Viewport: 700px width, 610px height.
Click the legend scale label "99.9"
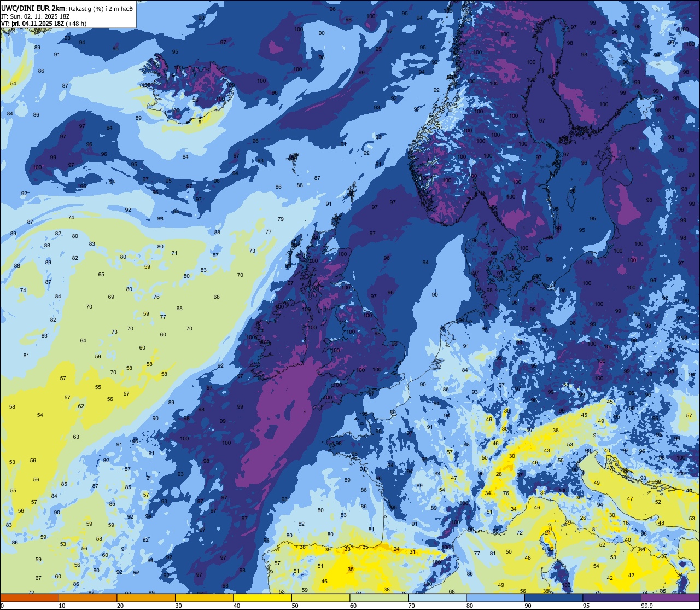[647, 606]
